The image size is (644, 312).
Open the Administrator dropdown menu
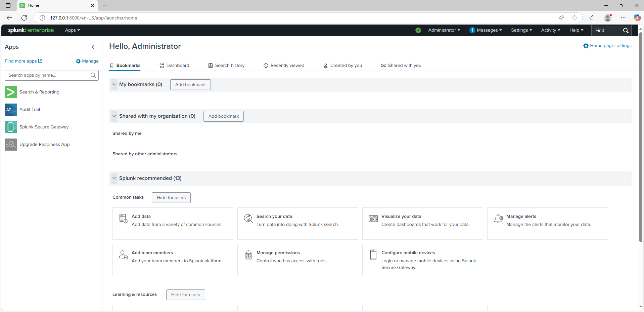point(444,30)
